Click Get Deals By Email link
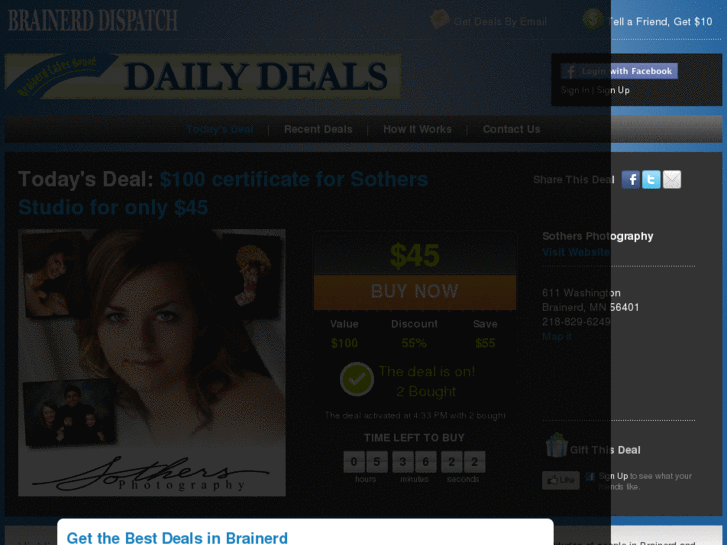Image resolution: width=727 pixels, height=545 pixels. (500, 22)
